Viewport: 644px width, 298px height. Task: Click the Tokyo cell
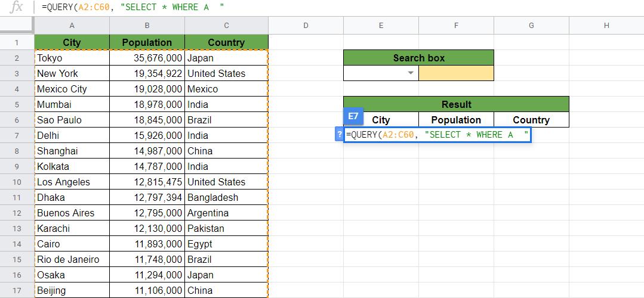[x=72, y=58]
